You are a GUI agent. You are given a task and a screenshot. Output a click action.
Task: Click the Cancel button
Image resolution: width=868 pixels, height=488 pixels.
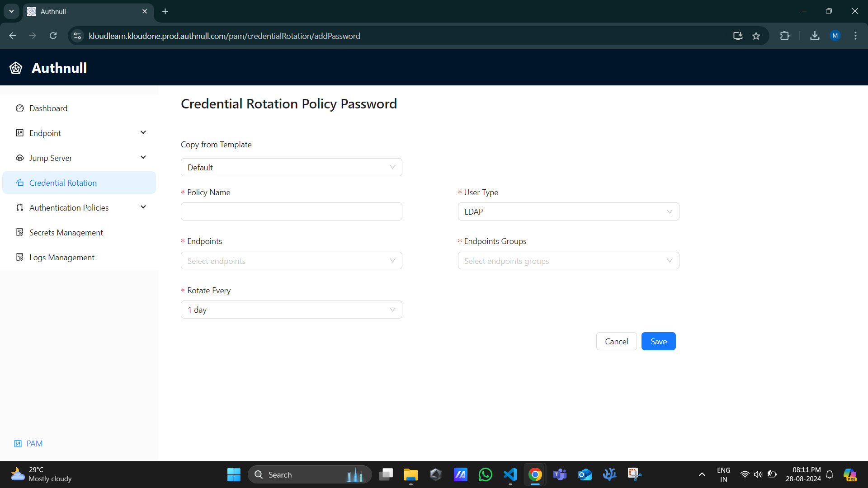pos(617,341)
